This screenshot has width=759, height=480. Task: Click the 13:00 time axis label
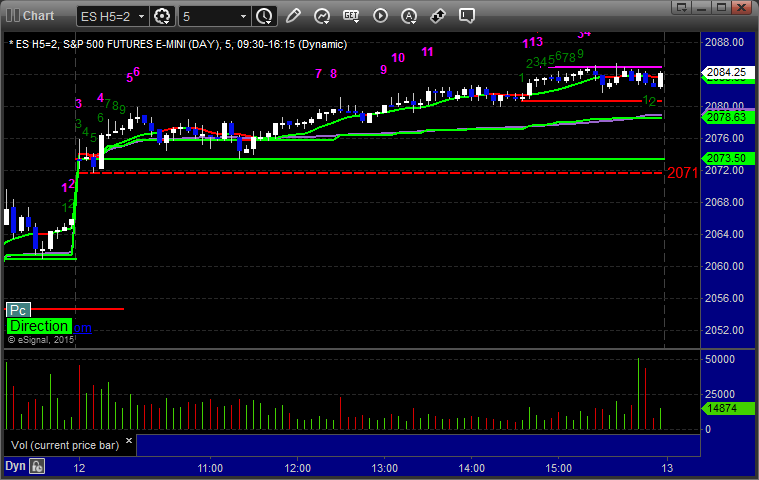coord(384,468)
